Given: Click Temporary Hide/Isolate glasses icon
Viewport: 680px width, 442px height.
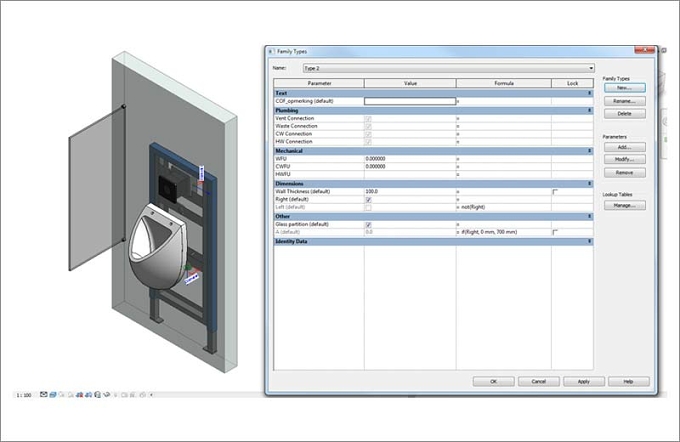Looking at the screenshot, I should click(106, 395).
